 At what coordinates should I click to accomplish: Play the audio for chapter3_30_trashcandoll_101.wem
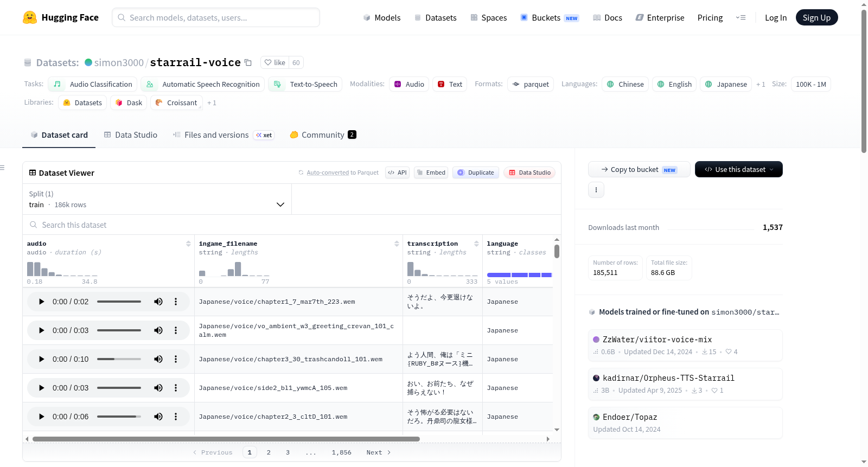[x=41, y=359]
